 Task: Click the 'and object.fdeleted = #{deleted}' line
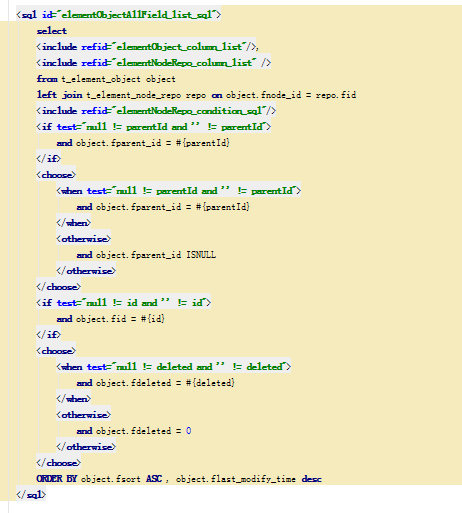156,383
